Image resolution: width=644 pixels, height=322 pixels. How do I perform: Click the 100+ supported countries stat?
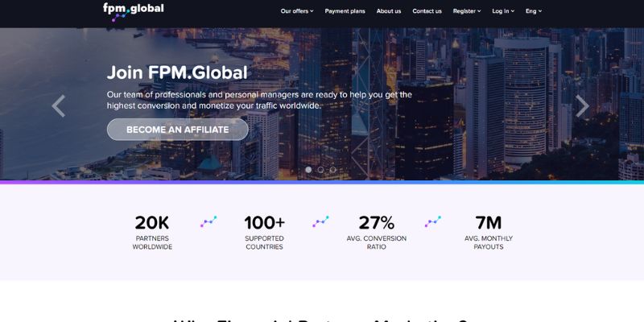click(265, 233)
